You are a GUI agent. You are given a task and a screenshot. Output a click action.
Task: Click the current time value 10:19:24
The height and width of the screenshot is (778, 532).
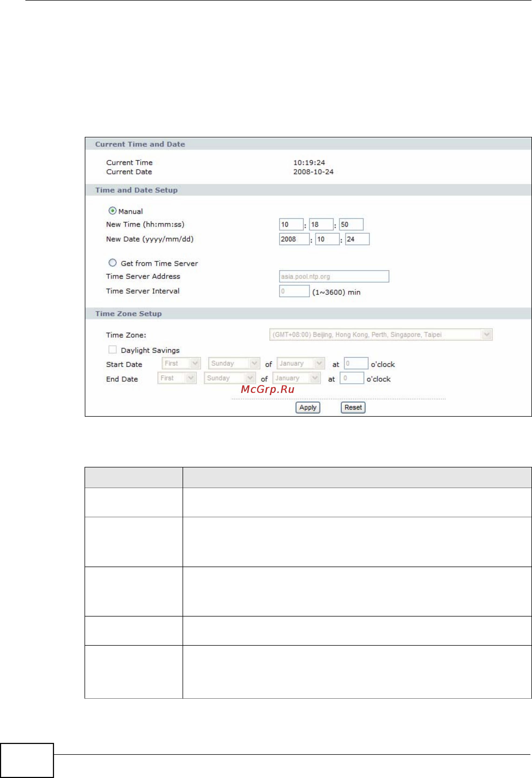tap(309, 163)
